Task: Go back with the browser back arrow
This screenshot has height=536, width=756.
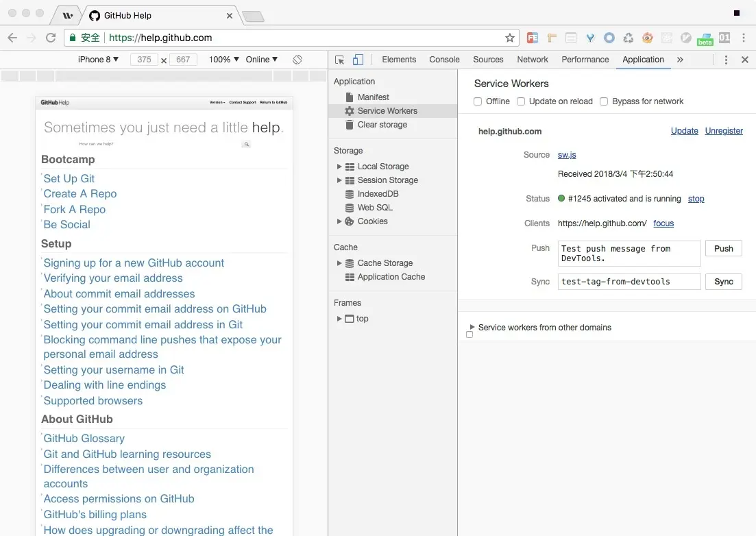Action: coord(12,38)
